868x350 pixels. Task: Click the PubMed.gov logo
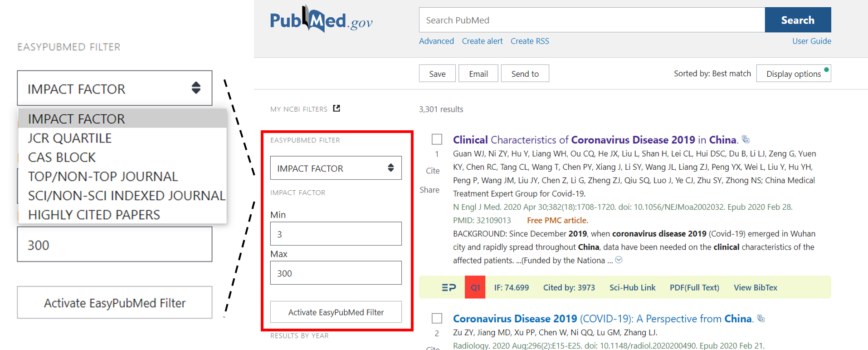tap(321, 19)
